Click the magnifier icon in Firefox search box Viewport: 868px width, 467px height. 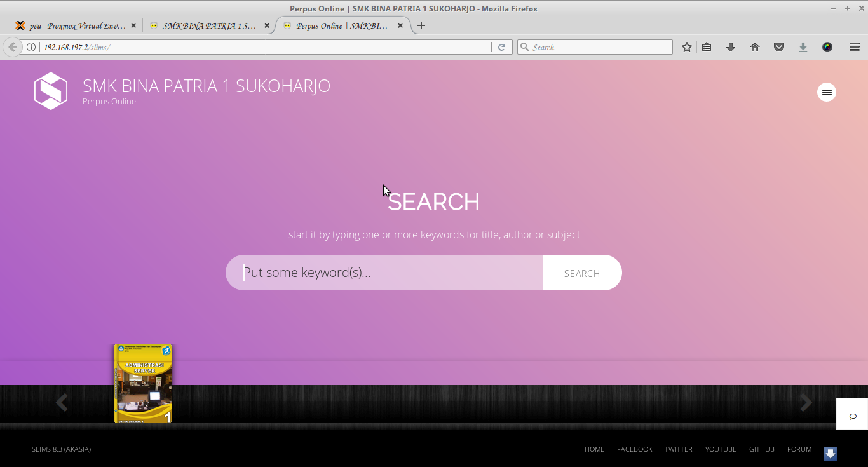[524, 47]
